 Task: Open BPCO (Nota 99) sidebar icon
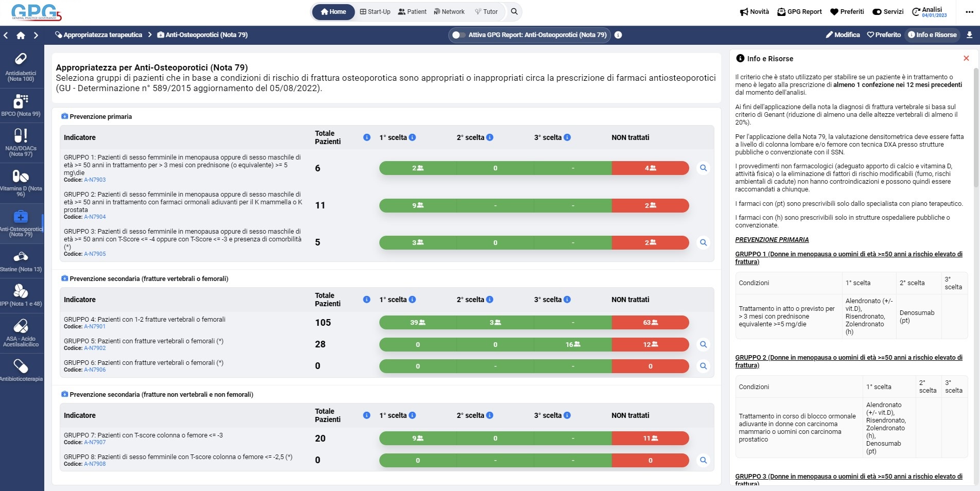(21, 104)
